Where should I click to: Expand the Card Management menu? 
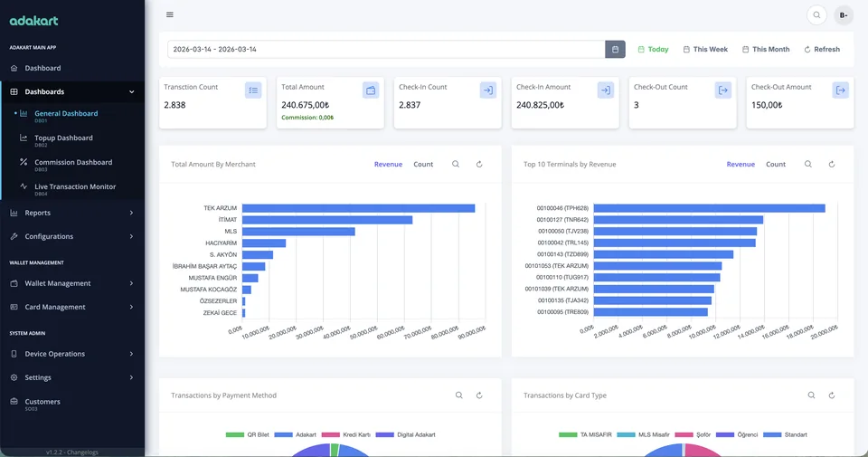(72, 307)
